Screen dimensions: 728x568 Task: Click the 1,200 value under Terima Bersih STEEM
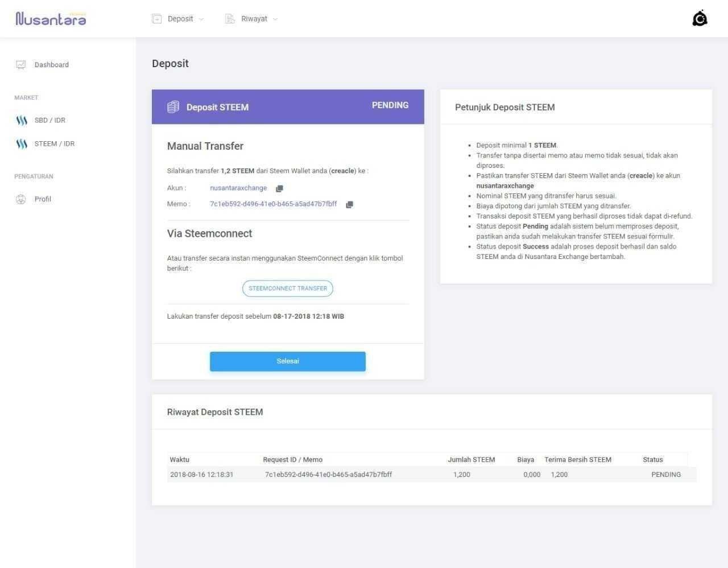pyautogui.click(x=559, y=475)
